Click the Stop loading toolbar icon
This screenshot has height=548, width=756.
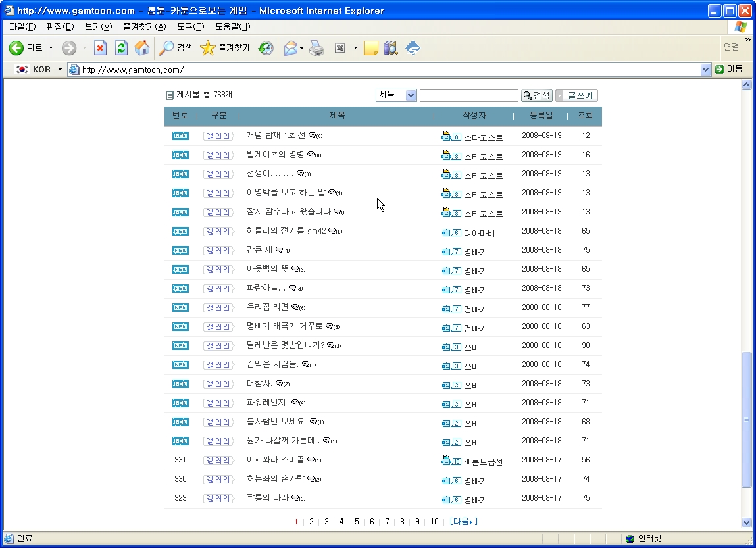(100, 48)
